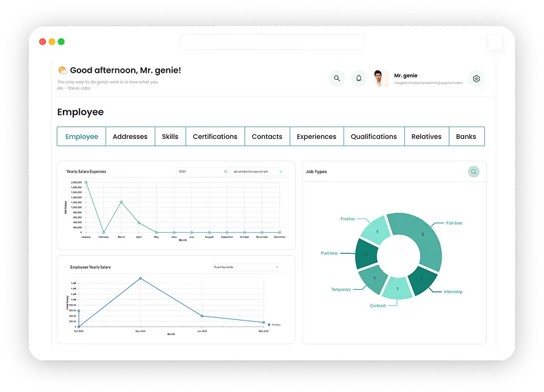Open notifications via the bell icon
The image size is (544, 392).
359,78
